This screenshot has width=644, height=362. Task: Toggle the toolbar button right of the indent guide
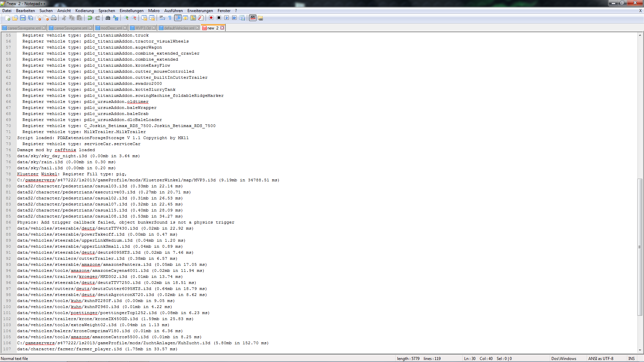coord(185,18)
